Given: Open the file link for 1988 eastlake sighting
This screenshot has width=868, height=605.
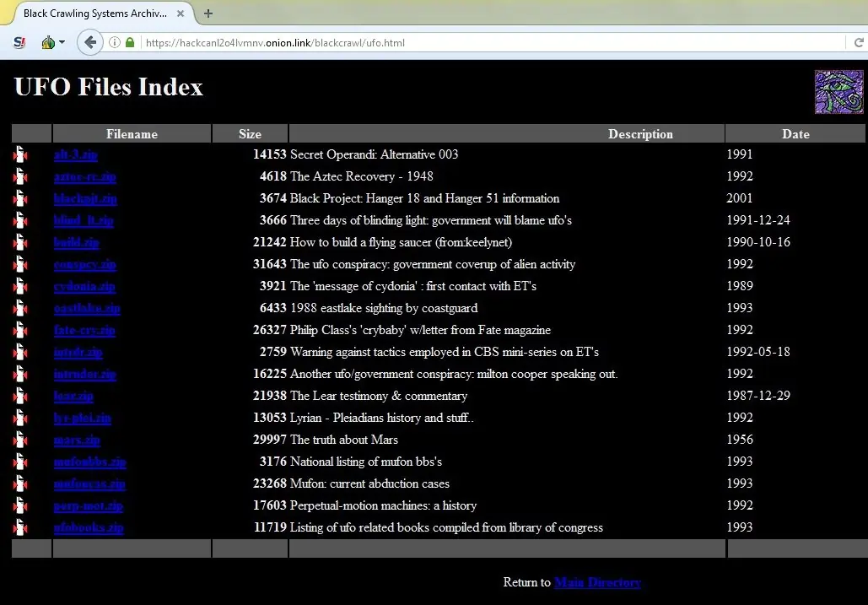Looking at the screenshot, I should tap(87, 308).
